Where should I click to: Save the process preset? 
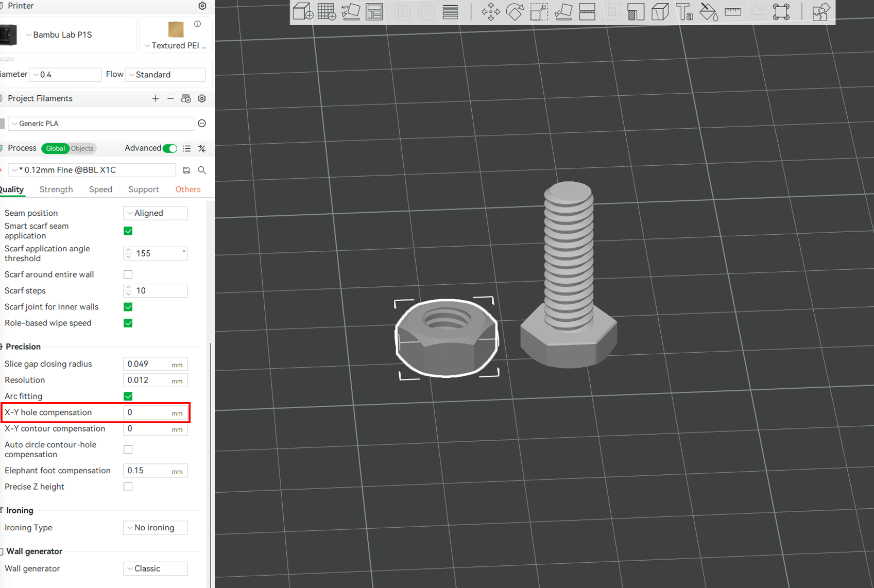(x=186, y=170)
